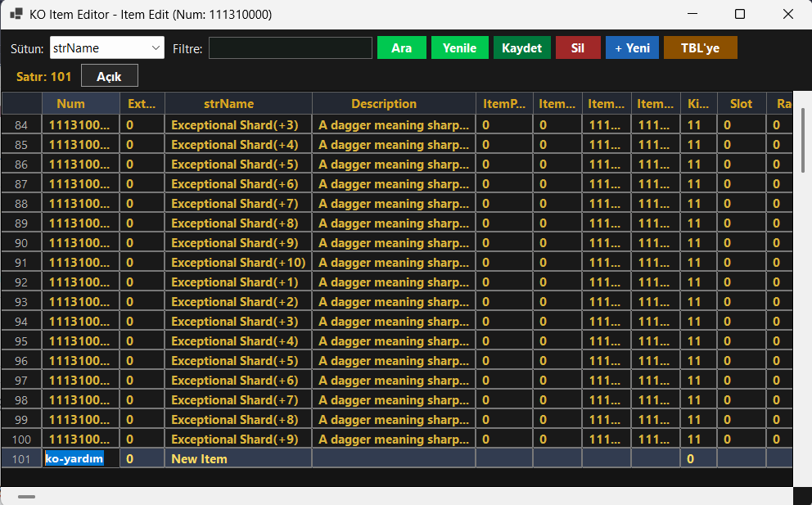Select row header 100
This screenshot has width=812, height=505.
(21, 440)
